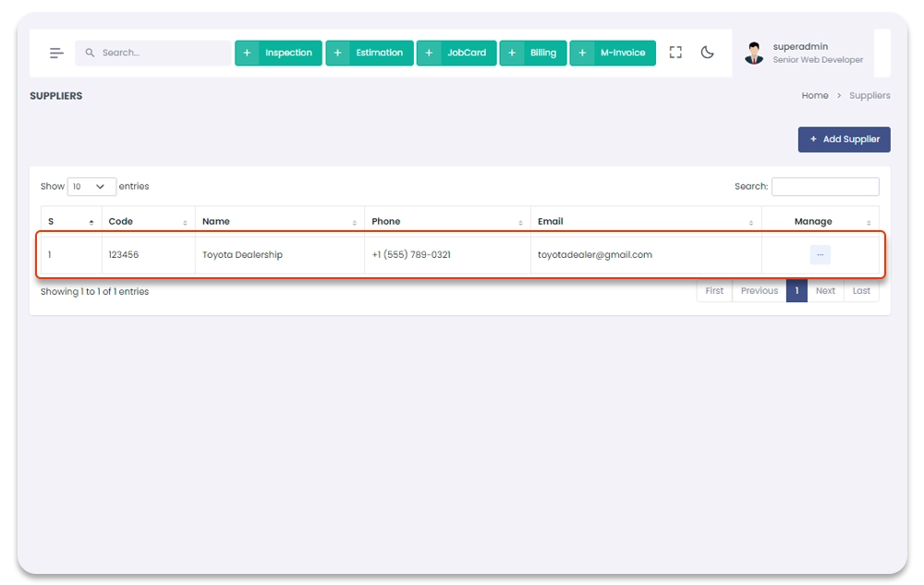Expand the Show entries dropdown
Viewport: 924px width, 585px height.
tap(91, 187)
